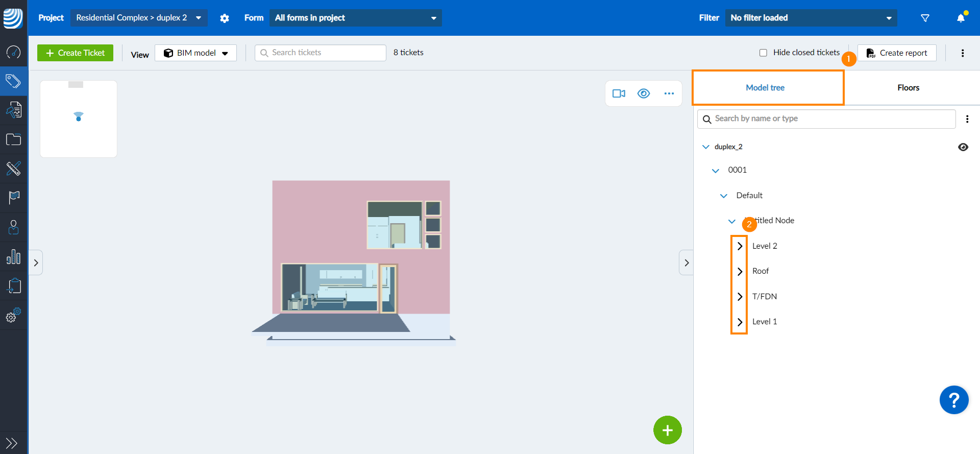Click the Search tickets input field
This screenshot has height=454, width=980.
click(321, 53)
